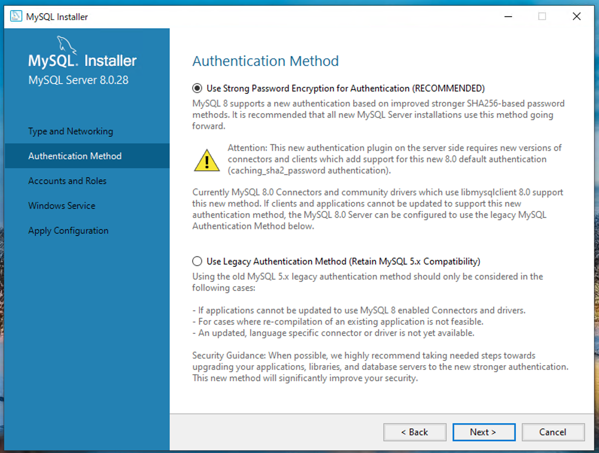Go back with the < Back button
Screen dimensions: 599x453
point(414,432)
